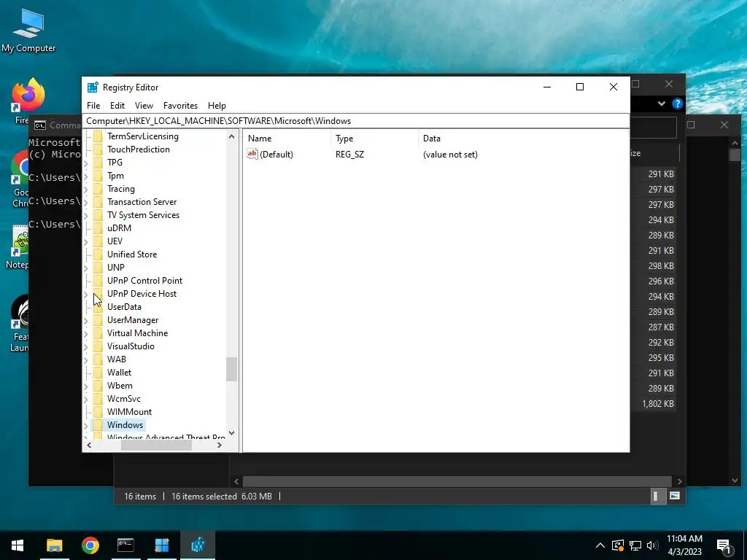Click the WAB key folder icon
The height and width of the screenshot is (560, 747).
tap(98, 359)
